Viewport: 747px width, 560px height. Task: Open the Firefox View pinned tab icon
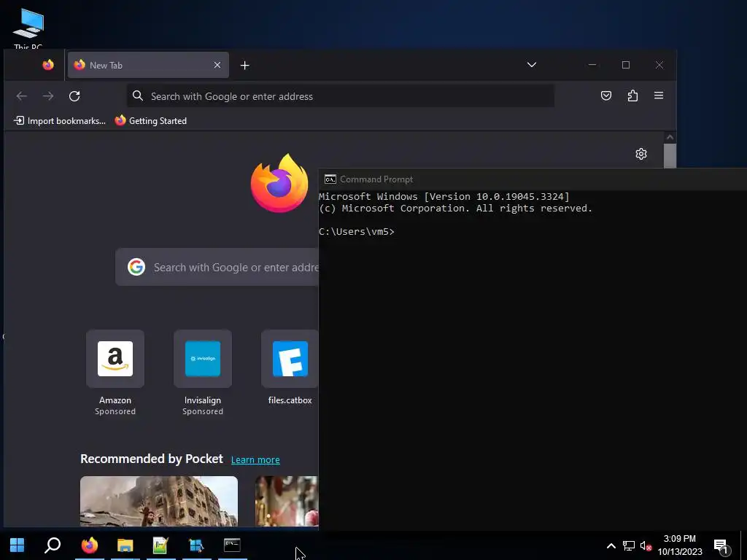tap(48, 65)
